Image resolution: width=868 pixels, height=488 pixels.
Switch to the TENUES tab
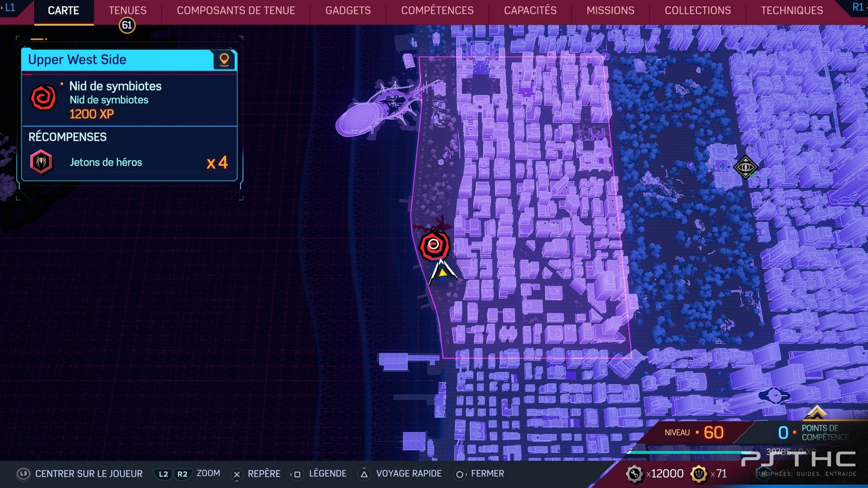pos(127,10)
